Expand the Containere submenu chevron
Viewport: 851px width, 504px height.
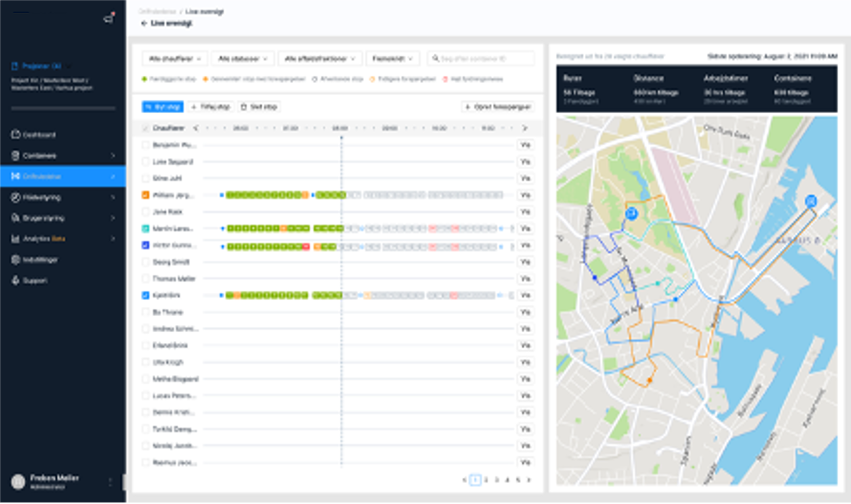[113, 155]
